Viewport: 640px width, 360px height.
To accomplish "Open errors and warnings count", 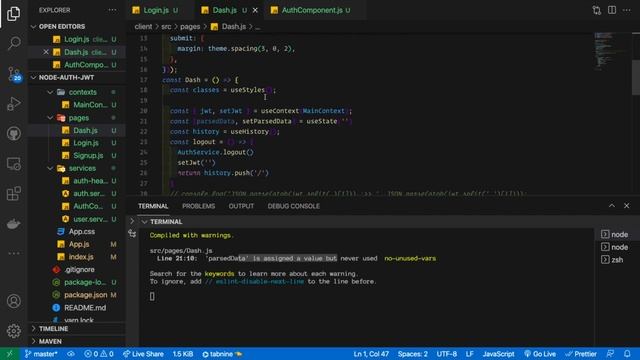I will [x=99, y=354].
